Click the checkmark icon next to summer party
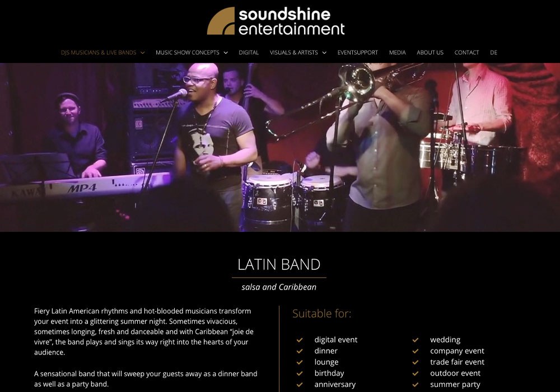Viewport: 560px width, 392px height. [416, 385]
